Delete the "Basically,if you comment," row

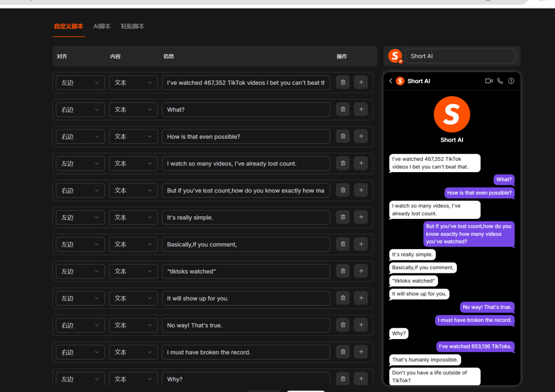pyautogui.click(x=343, y=244)
